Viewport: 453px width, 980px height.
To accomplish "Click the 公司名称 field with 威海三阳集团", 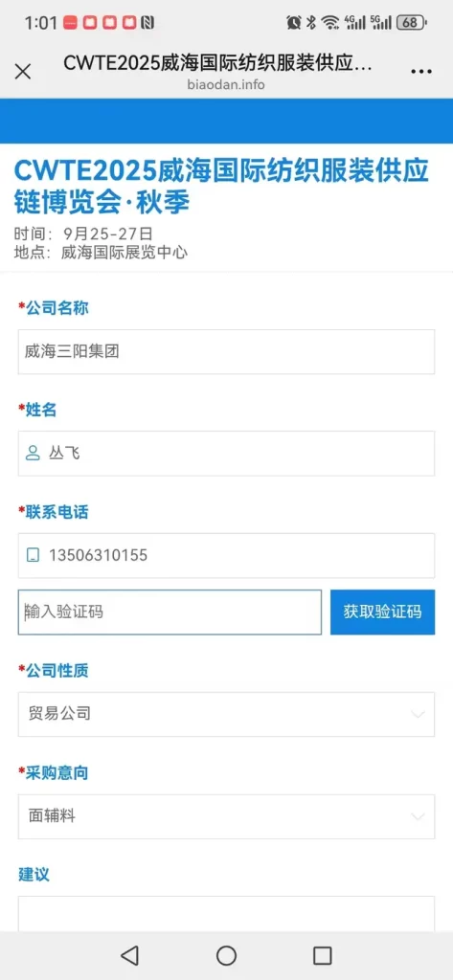I will click(226, 352).
